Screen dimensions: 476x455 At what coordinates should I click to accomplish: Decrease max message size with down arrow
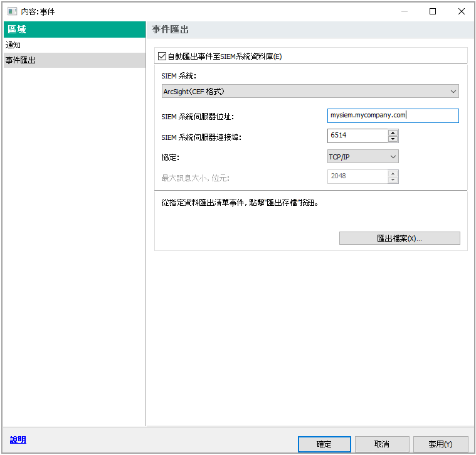393,180
